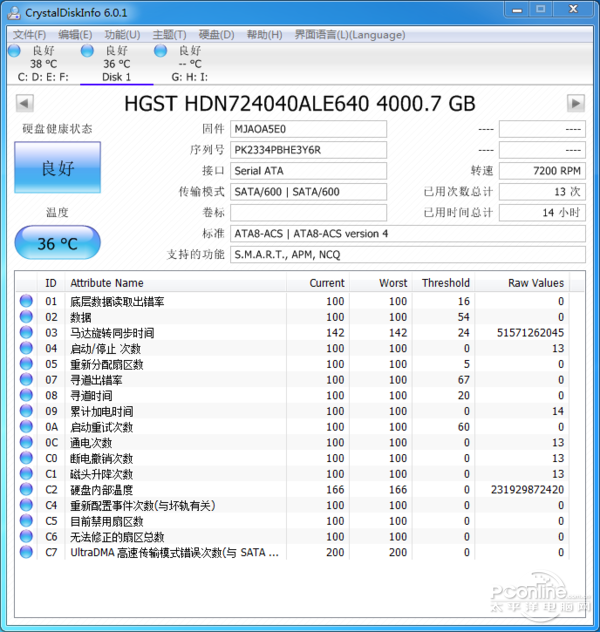Viewport: 600px width, 632px height.
Task: Click status icon for attribute 07
Action: click(26, 379)
